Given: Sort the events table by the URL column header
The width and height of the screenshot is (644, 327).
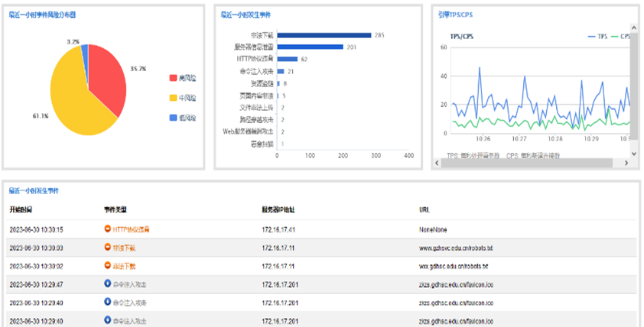Looking at the screenshot, I should 424,209.
